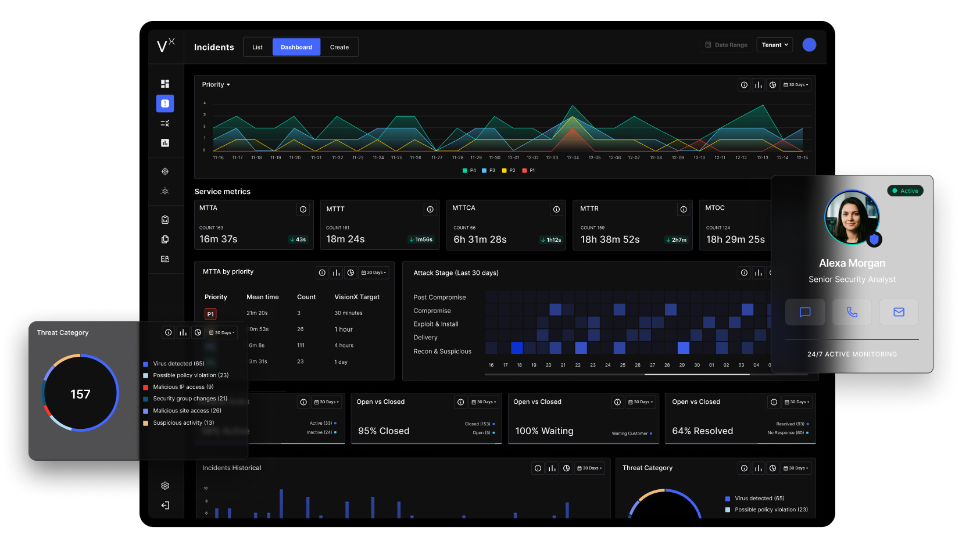Open the info icon on the MTTA card

coord(303,209)
